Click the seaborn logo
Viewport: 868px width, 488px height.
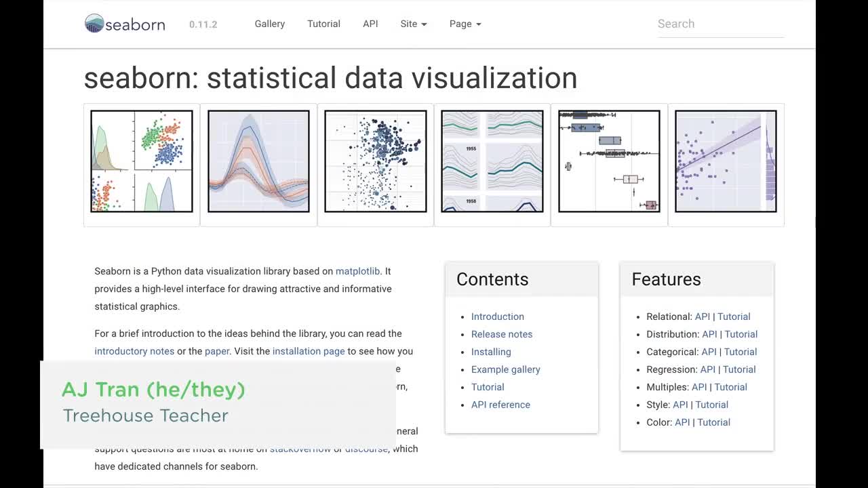point(124,24)
